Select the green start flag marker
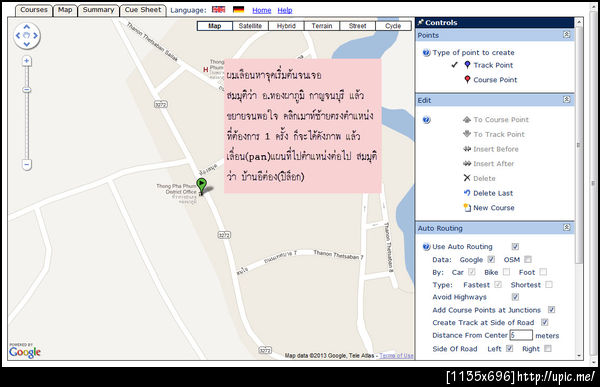 [x=202, y=186]
